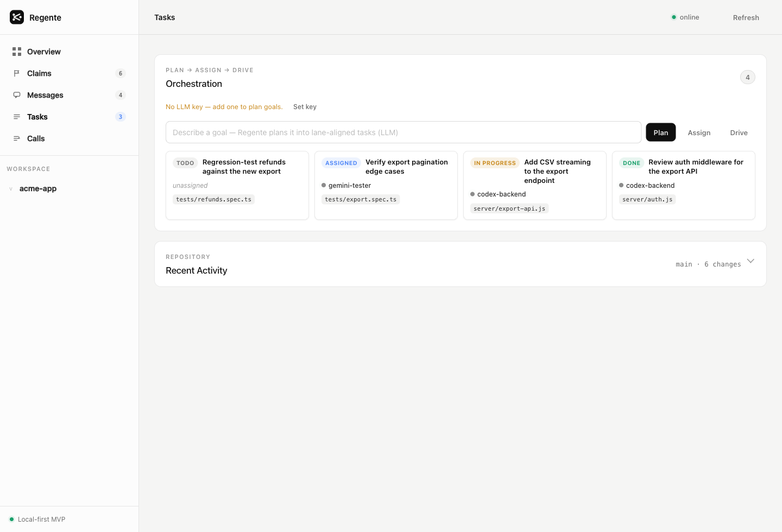Click the green online status dot
782x532 pixels.
click(x=674, y=17)
